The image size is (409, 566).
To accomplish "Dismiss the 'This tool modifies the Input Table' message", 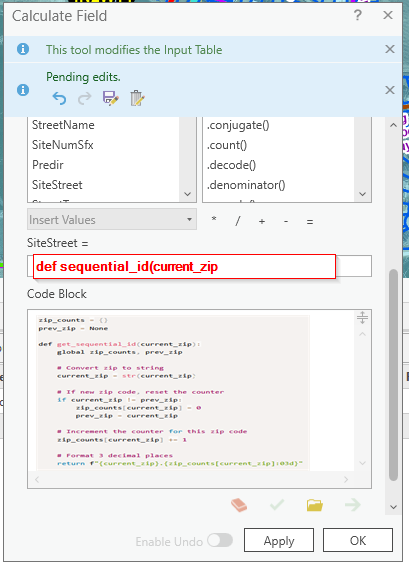I will coord(390,49).
